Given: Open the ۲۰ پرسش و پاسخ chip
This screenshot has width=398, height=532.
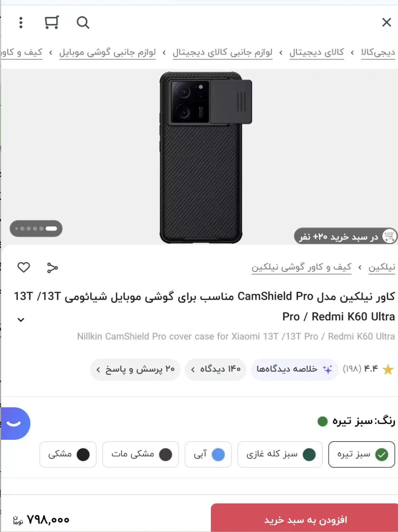Looking at the screenshot, I should [135, 369].
